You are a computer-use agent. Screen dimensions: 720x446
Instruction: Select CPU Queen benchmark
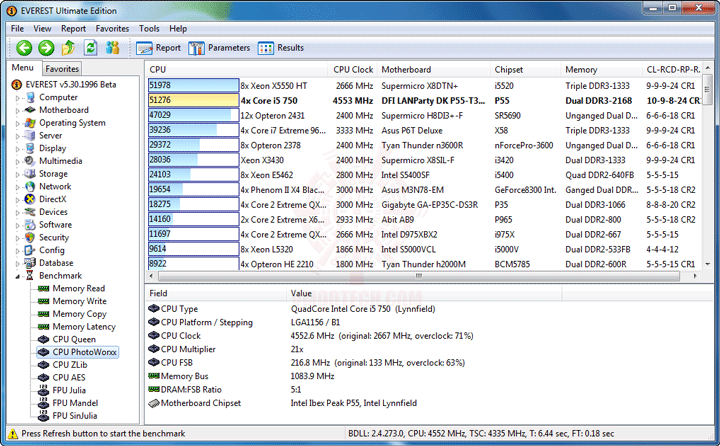[x=74, y=339]
